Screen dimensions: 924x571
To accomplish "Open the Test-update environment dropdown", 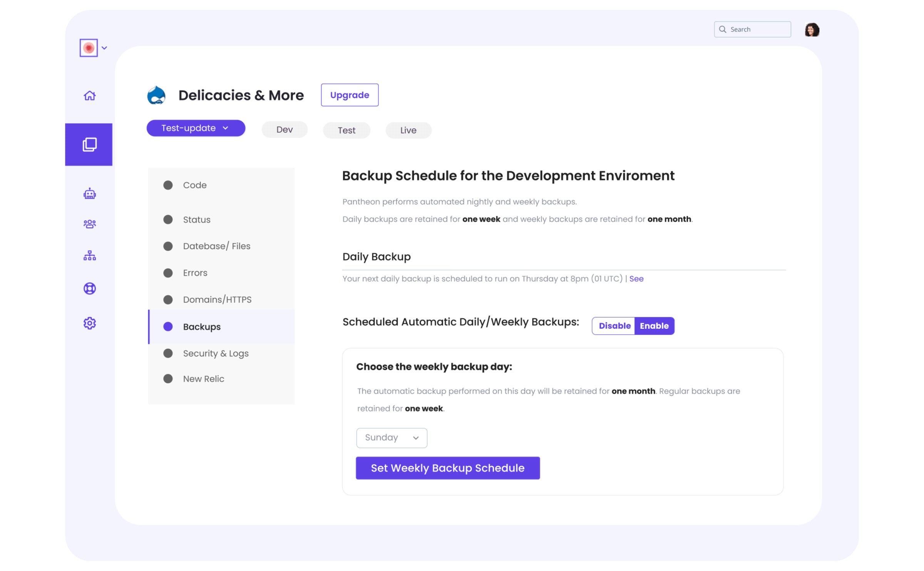I will click(196, 128).
